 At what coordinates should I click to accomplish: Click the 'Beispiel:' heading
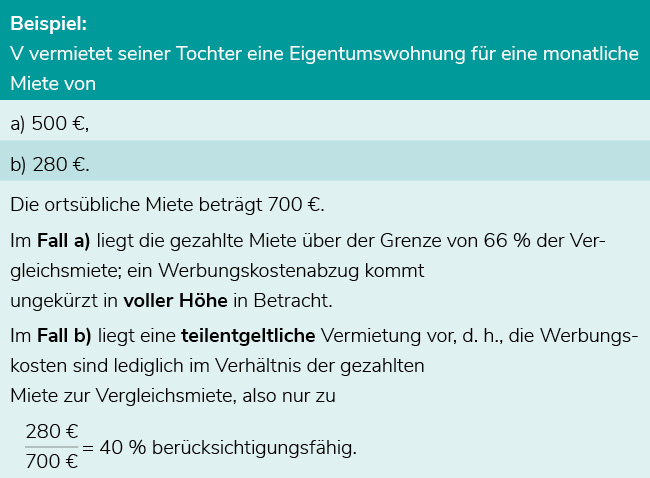pyautogui.click(x=49, y=23)
